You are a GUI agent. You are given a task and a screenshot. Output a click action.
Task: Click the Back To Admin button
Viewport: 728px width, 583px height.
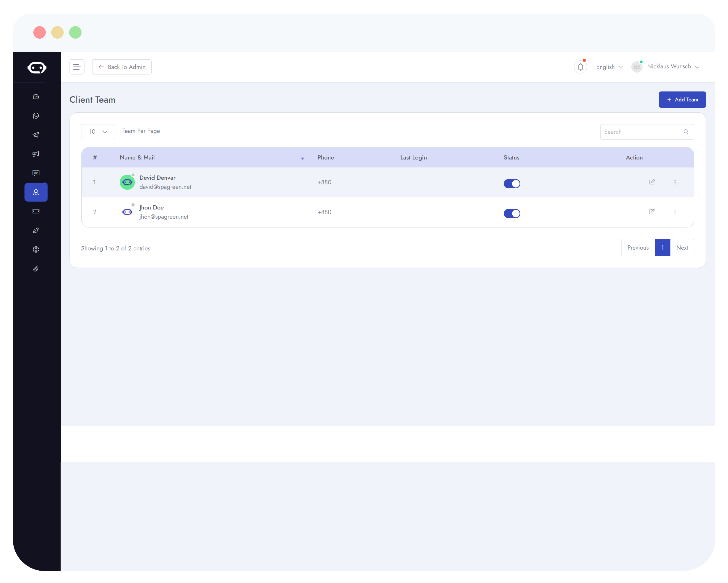(x=122, y=67)
